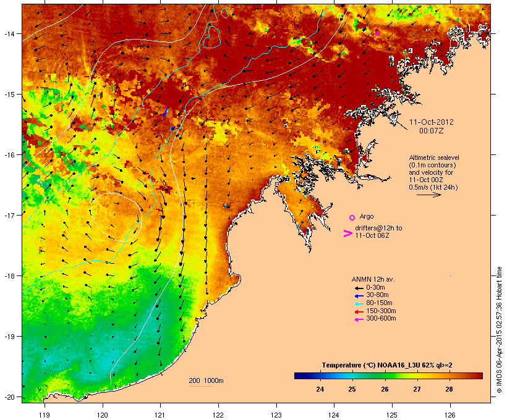Click the Altimetric sealevel text line
The width and height of the screenshot is (507, 420).
[434, 157]
